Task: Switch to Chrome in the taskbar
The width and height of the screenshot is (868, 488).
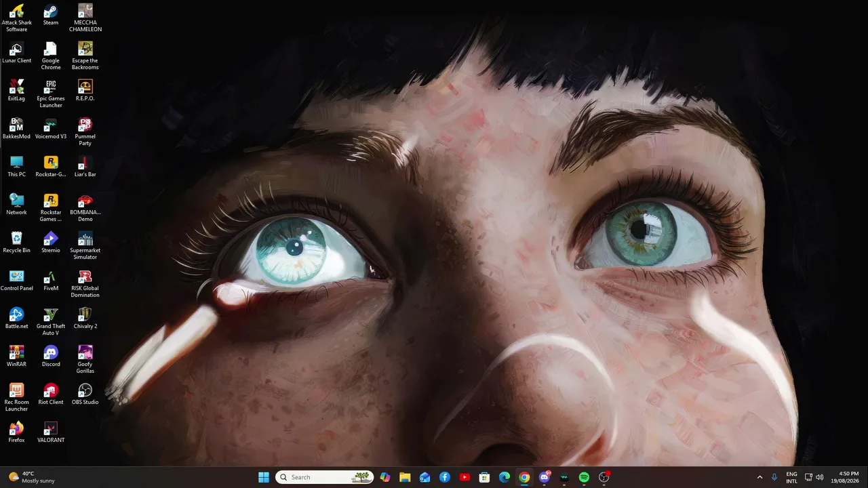Action: pyautogui.click(x=524, y=477)
